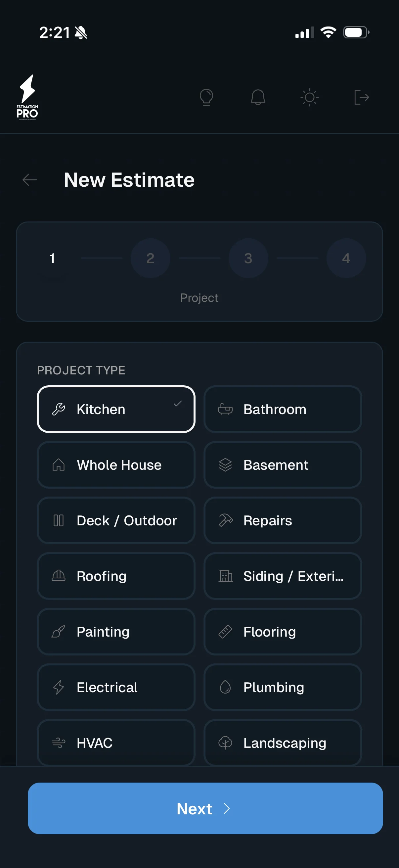The height and width of the screenshot is (868, 399).
Task: Click the HVAC project type tile
Action: [x=116, y=743]
